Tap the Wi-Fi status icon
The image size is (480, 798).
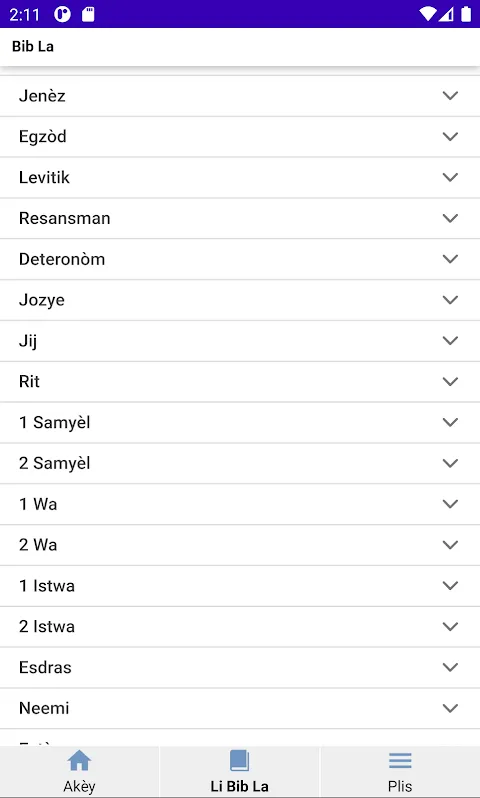tap(428, 14)
